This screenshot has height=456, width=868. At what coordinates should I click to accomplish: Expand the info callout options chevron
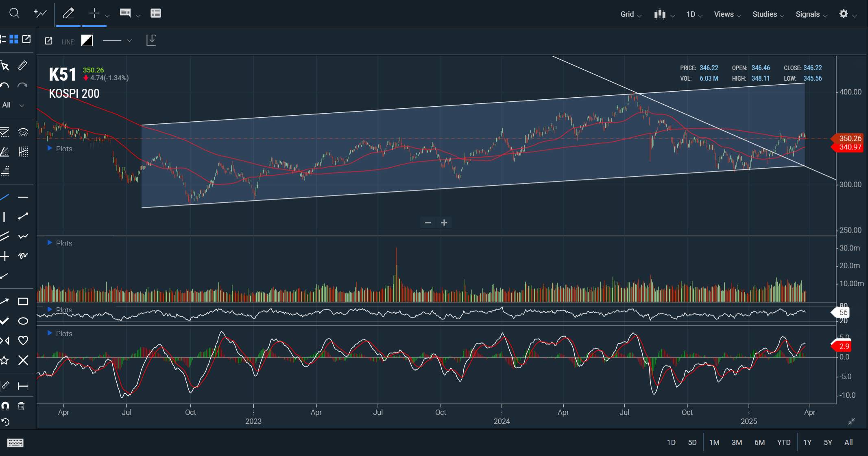click(138, 16)
